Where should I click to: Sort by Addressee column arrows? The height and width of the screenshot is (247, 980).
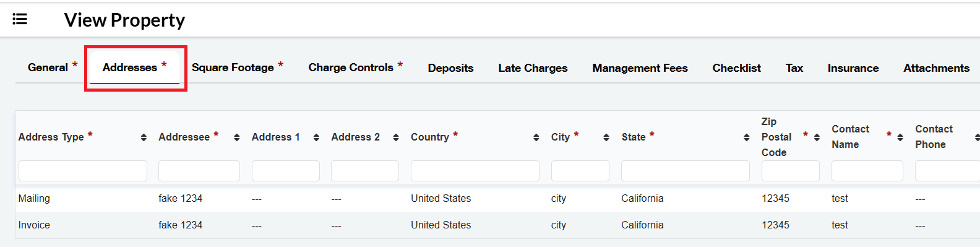[237, 137]
